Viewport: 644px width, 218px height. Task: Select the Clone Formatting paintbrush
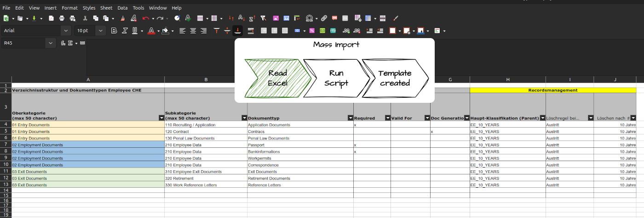(122, 18)
